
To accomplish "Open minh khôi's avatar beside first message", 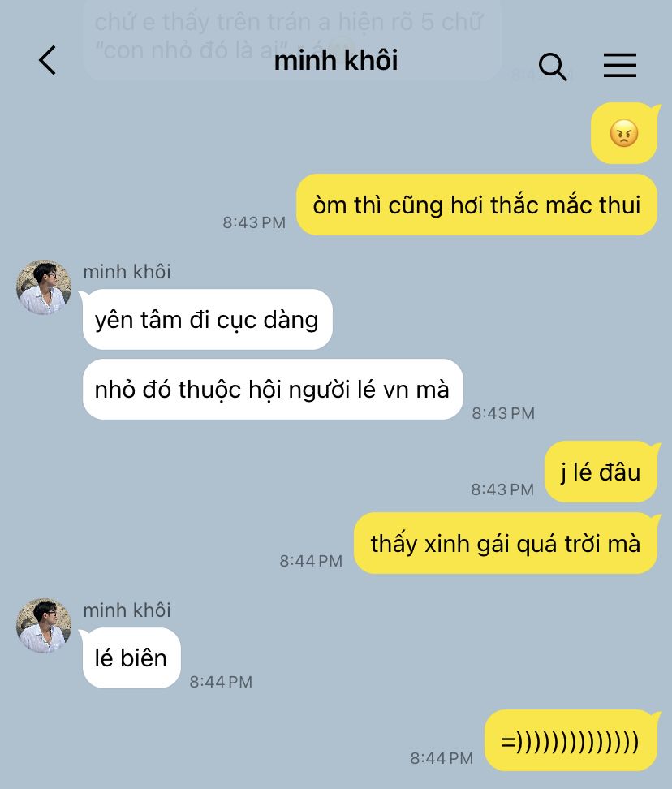I will (x=44, y=287).
